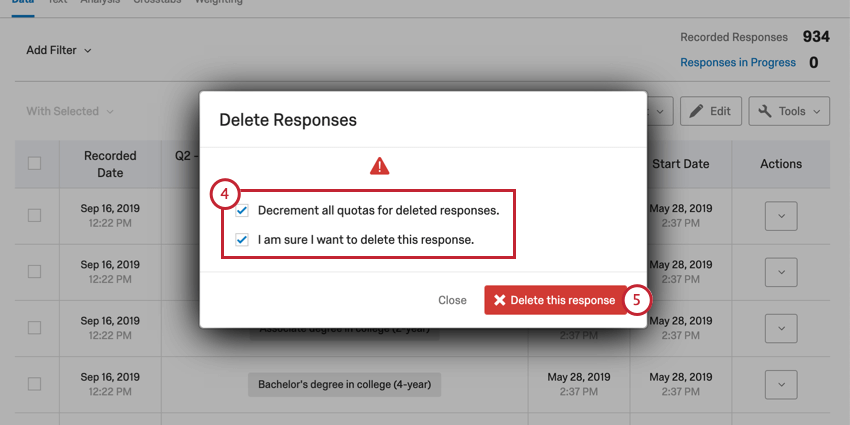The height and width of the screenshot is (425, 850).
Task: Click the X icon on Delete this response
Action: pos(499,300)
